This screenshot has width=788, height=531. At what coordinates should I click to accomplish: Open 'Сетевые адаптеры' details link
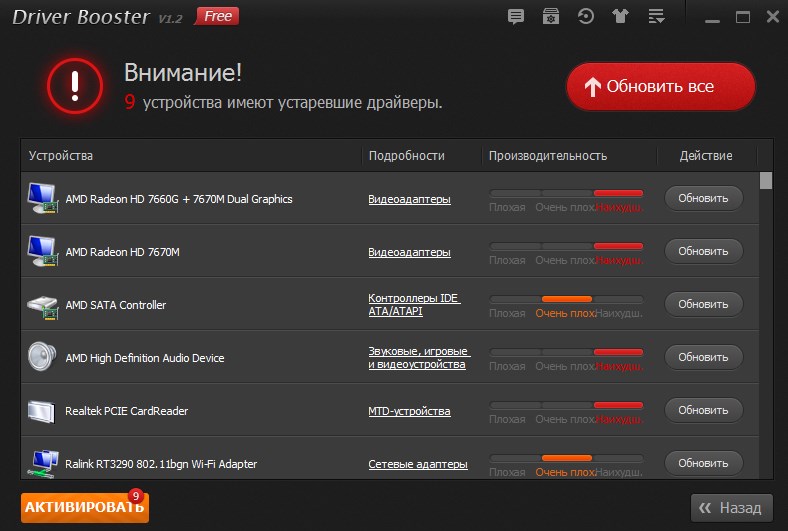(x=417, y=464)
